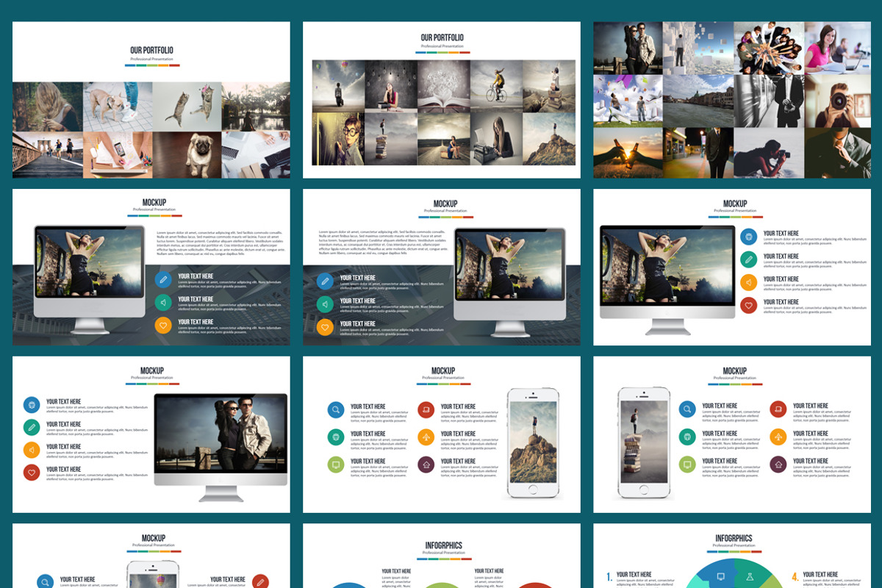Viewport: 882px width, 588px height.
Task: Open pug dog photo in pet portfolio slide
Action: 187,154
